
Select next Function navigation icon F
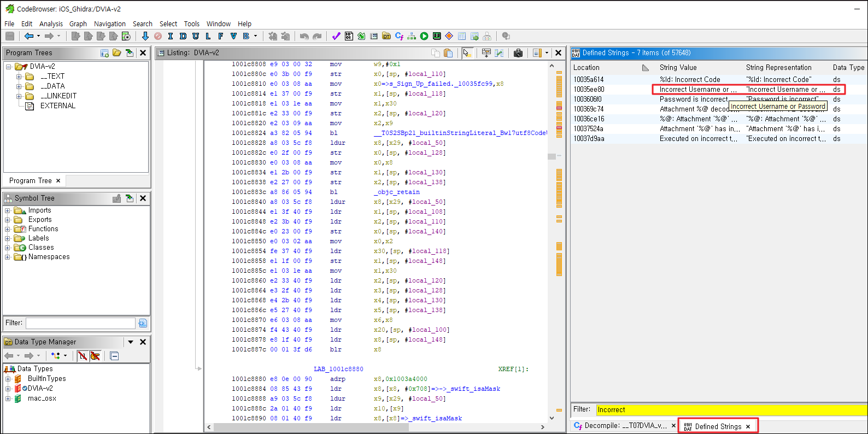(x=221, y=36)
